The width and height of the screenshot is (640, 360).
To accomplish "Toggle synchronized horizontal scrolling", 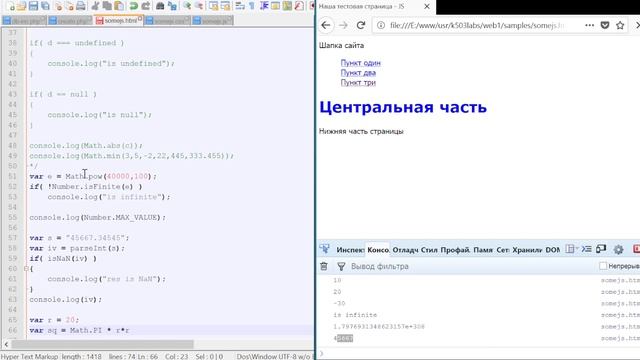I will (x=225, y=6).
